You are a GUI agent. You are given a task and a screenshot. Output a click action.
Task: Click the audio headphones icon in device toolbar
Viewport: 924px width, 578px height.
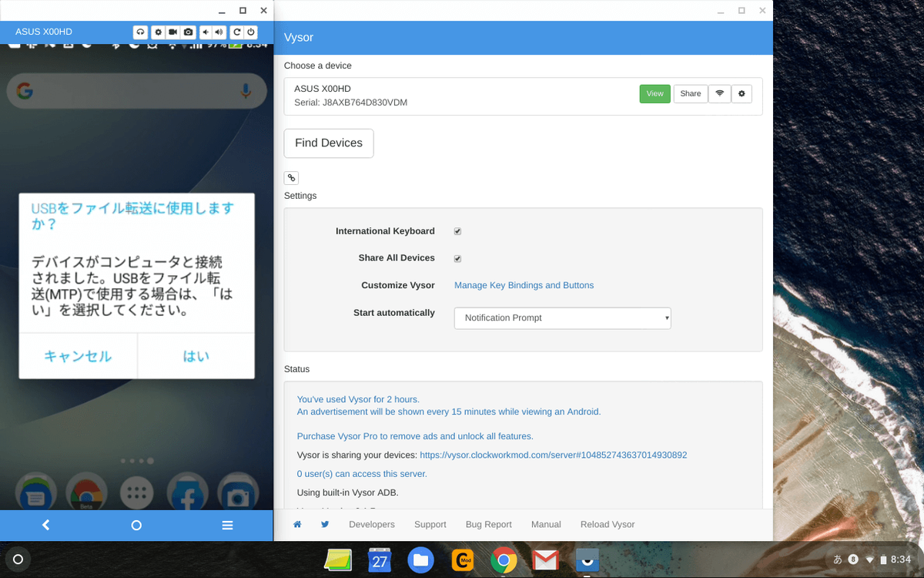(x=140, y=32)
